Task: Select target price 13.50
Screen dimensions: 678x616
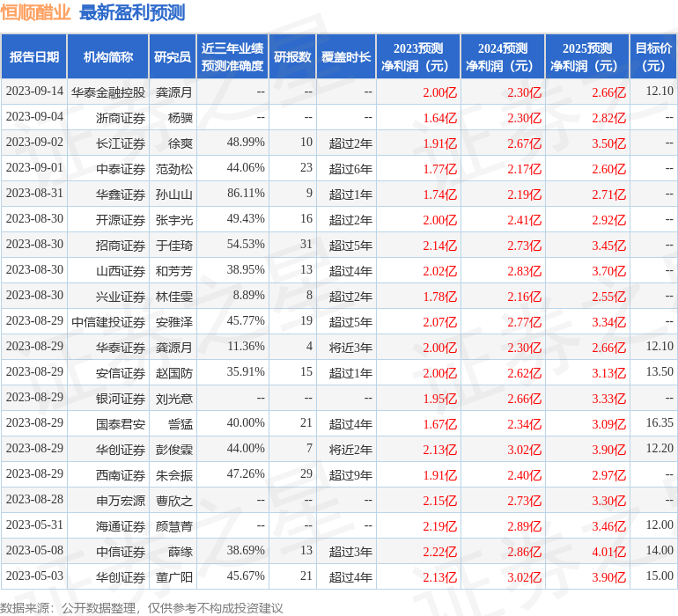Action: pyautogui.click(x=660, y=371)
